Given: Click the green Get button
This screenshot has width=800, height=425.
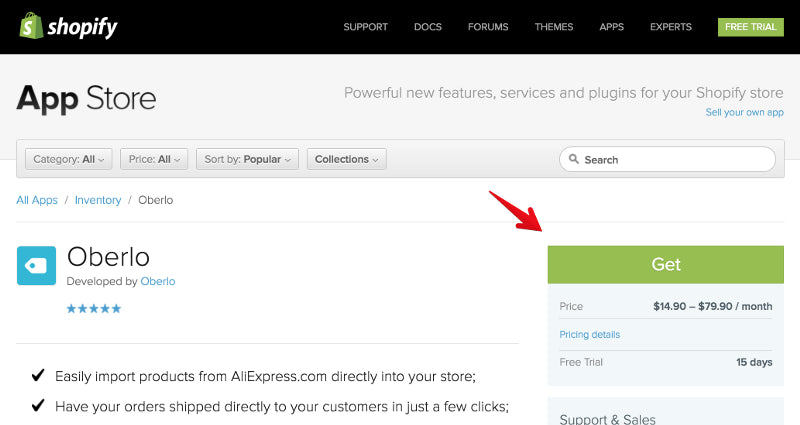Looking at the screenshot, I should tap(665, 264).
